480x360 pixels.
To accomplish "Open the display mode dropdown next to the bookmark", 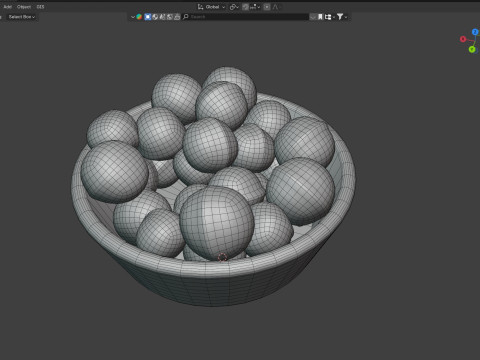I will point(330,17).
